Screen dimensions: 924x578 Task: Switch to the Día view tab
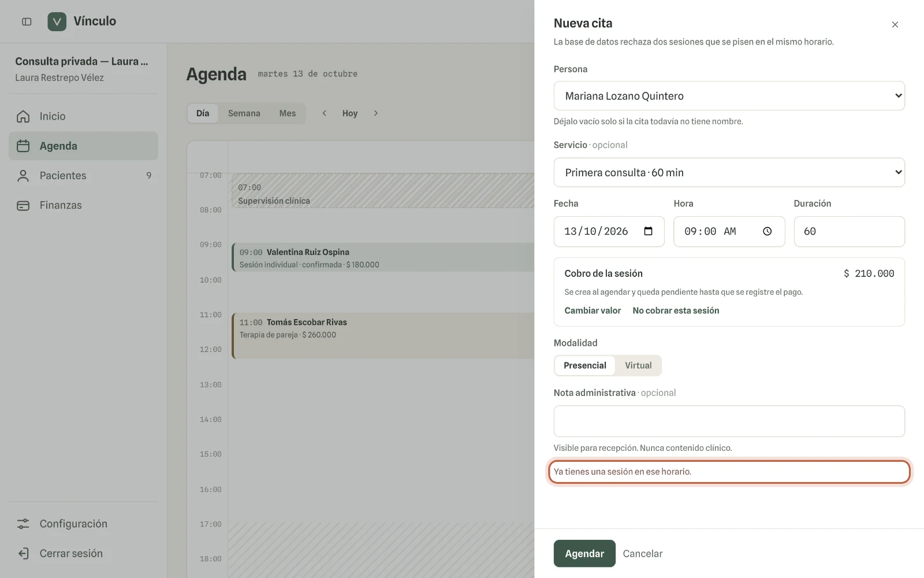pyautogui.click(x=203, y=113)
